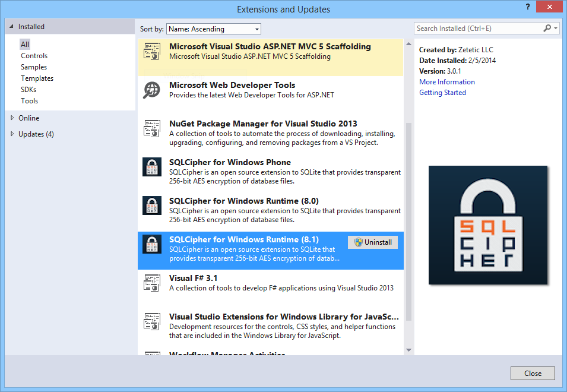Select the SDKs category
Screen dimensions: 567x392
pos(28,89)
